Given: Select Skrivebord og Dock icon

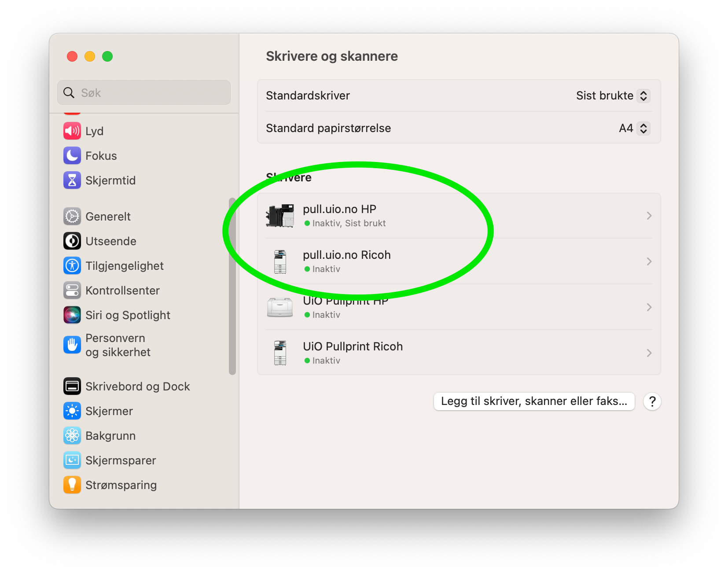Looking at the screenshot, I should point(72,386).
